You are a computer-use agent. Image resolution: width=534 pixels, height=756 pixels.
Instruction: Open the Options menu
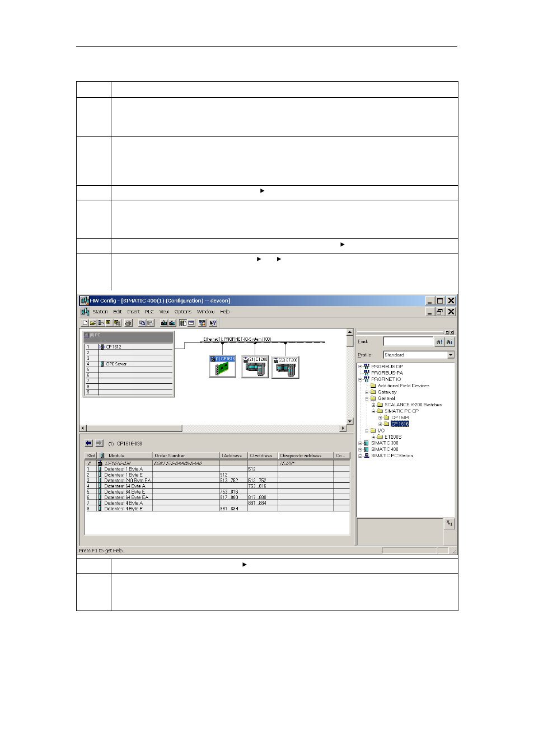182,312
